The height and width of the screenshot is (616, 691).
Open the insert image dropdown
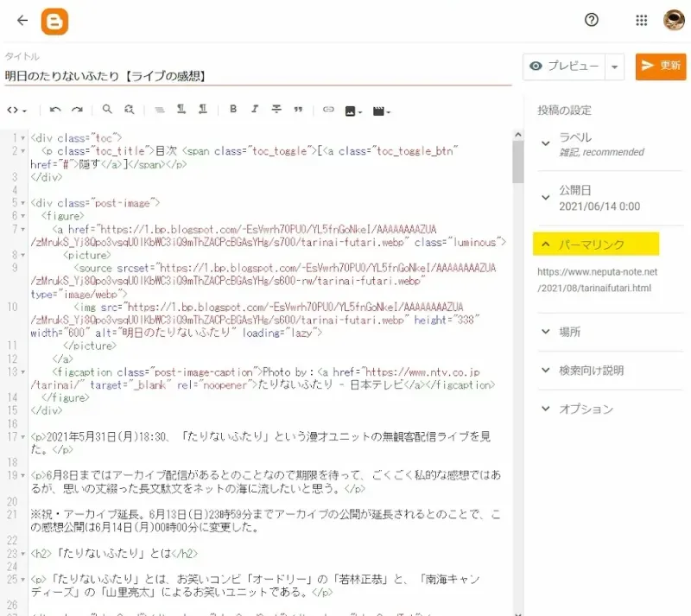click(x=353, y=111)
